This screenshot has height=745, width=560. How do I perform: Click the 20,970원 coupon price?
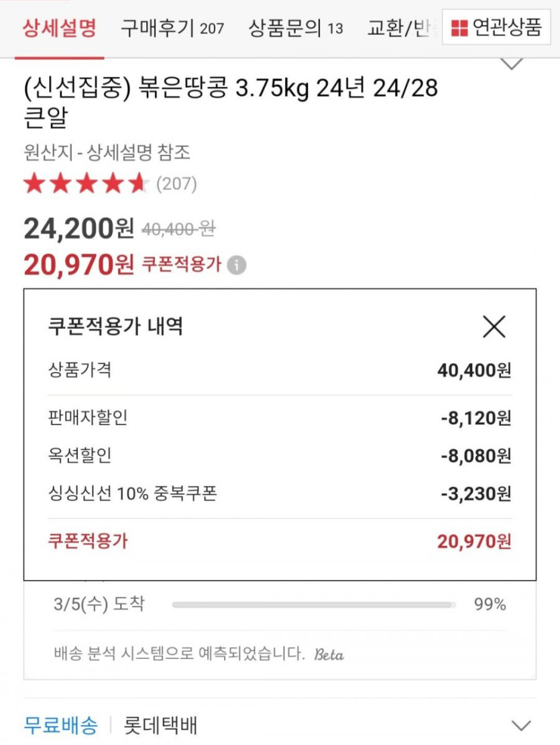[79, 265]
